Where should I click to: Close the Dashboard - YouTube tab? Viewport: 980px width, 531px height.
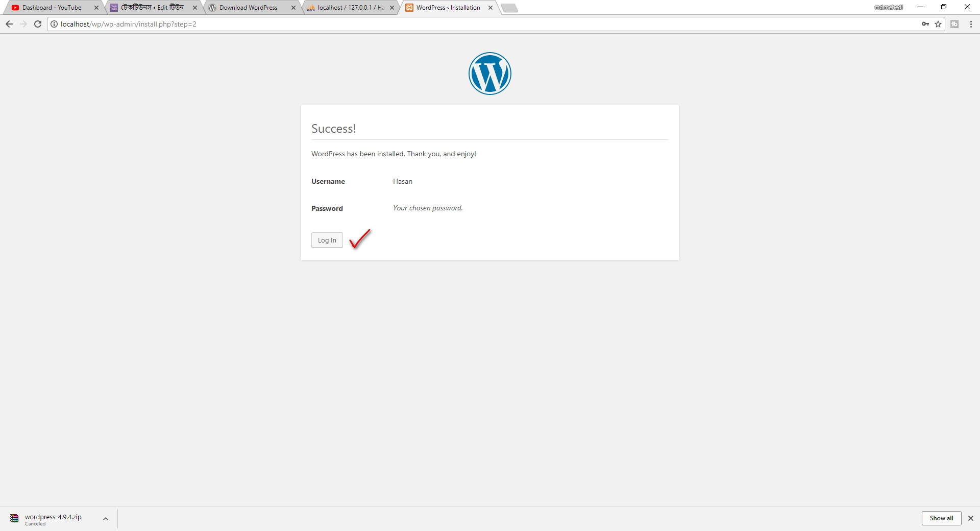click(96, 8)
